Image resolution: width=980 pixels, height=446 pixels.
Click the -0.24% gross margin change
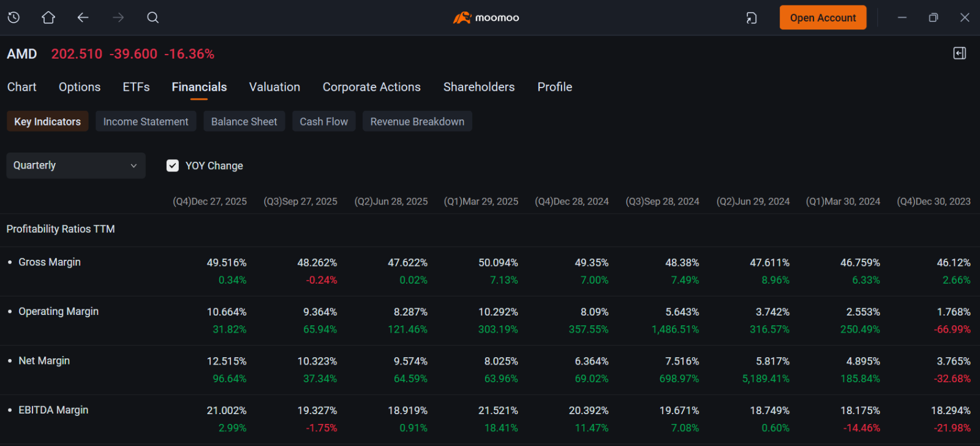[x=322, y=281]
